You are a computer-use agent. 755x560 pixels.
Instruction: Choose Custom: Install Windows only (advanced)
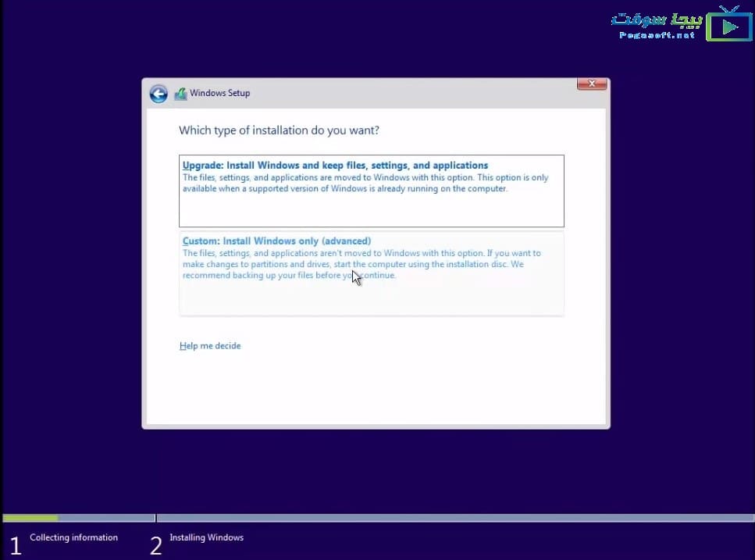coord(371,273)
